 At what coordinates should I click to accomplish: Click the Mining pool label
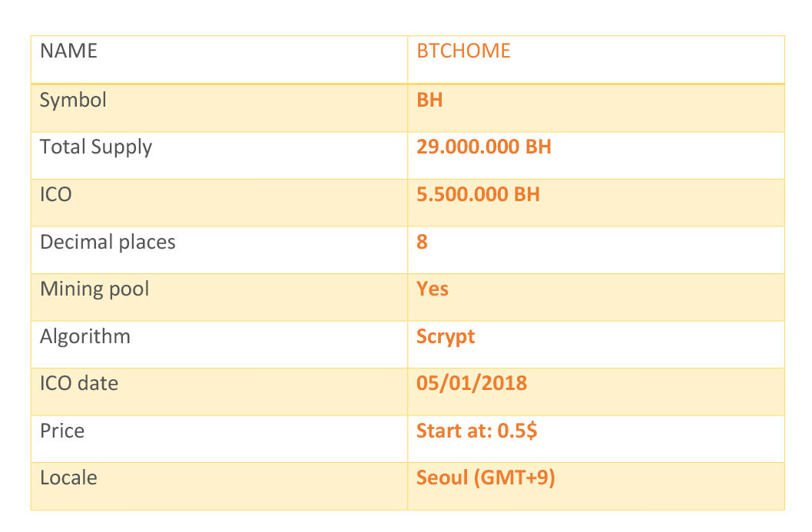click(x=94, y=289)
